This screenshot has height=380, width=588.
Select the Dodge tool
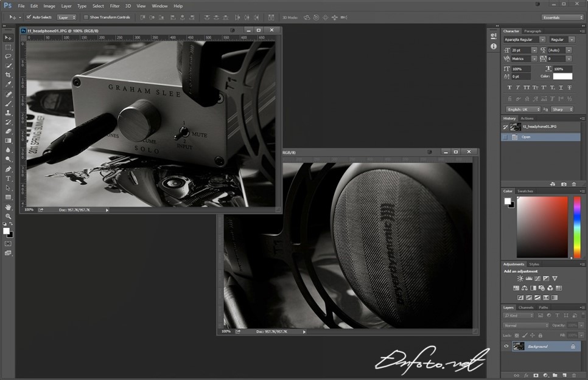[8, 159]
